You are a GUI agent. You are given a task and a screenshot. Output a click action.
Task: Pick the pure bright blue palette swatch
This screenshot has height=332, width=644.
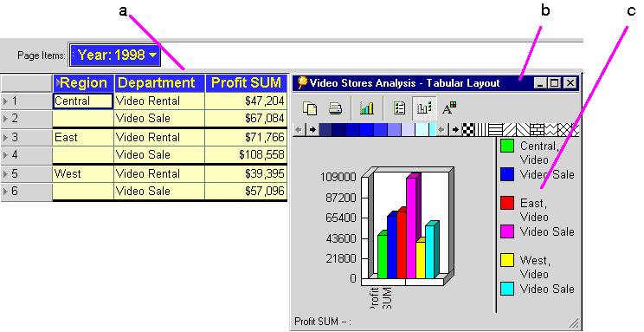click(x=366, y=130)
